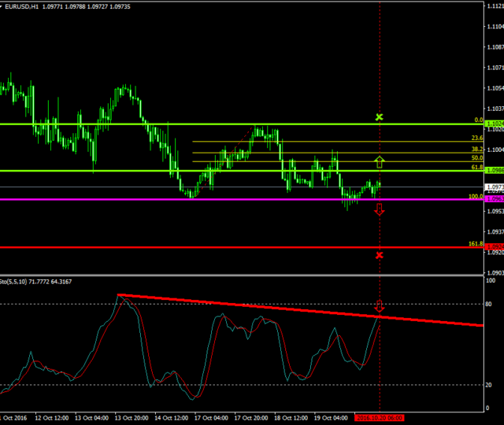
Task: Click the red down arrow in Stochastic panel
Action: click(380, 306)
